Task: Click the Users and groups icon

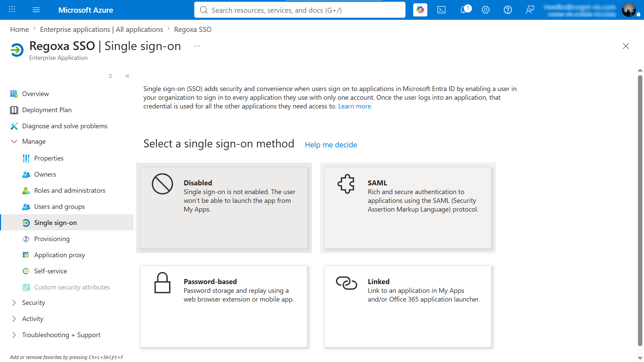Action: [26, 207]
